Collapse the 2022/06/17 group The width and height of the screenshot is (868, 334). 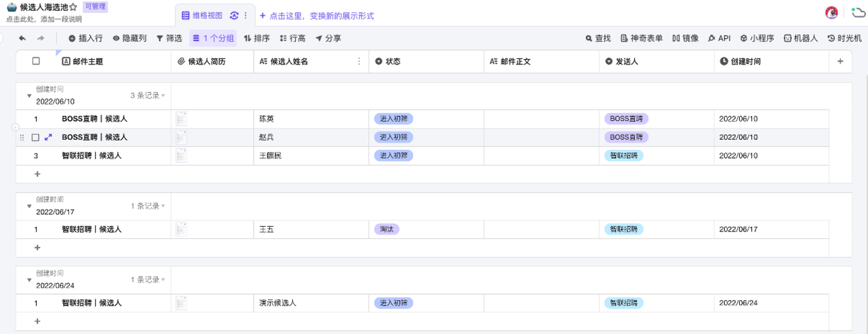[x=29, y=206]
